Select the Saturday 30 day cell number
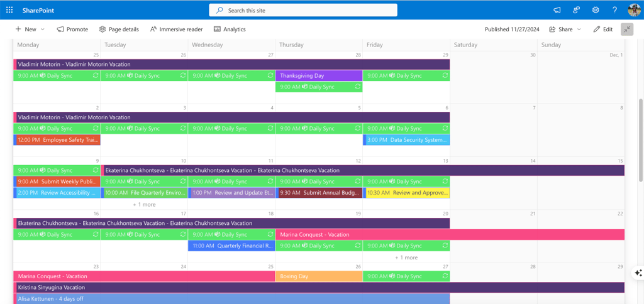Viewport: 644px width, 304px height. (533, 55)
